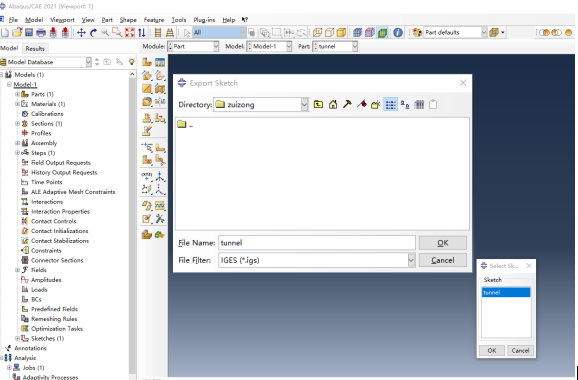This screenshot has width=578, height=380.
Task: Click the Auto-Fit View icon
Action: pos(130,32)
